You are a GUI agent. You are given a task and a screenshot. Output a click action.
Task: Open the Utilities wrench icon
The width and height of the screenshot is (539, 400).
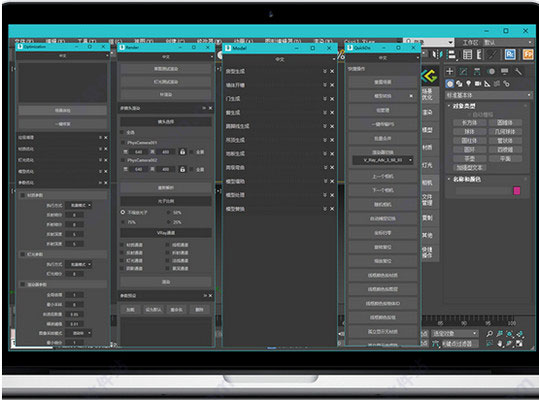coord(518,71)
